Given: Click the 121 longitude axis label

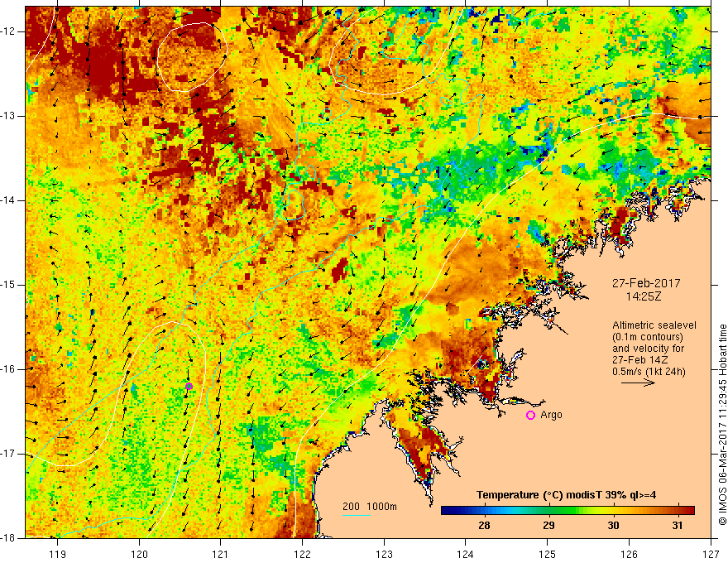Looking at the screenshot, I should (x=221, y=554).
